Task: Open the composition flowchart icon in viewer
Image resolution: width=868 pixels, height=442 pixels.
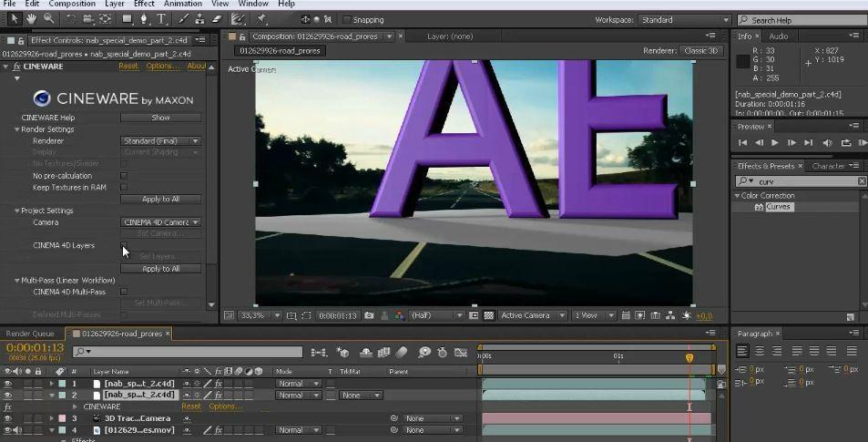Action: pyautogui.click(x=670, y=315)
